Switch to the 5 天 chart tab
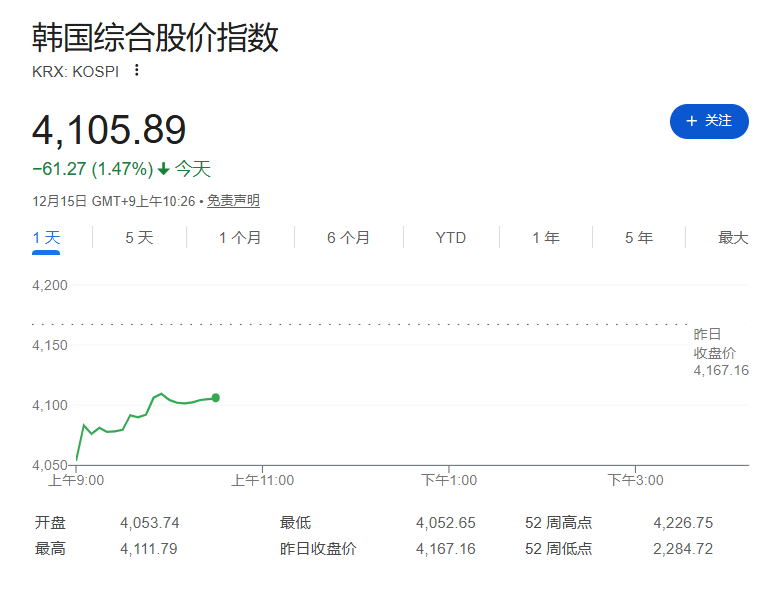Image resolution: width=764 pixels, height=598 pixels. pyautogui.click(x=139, y=238)
